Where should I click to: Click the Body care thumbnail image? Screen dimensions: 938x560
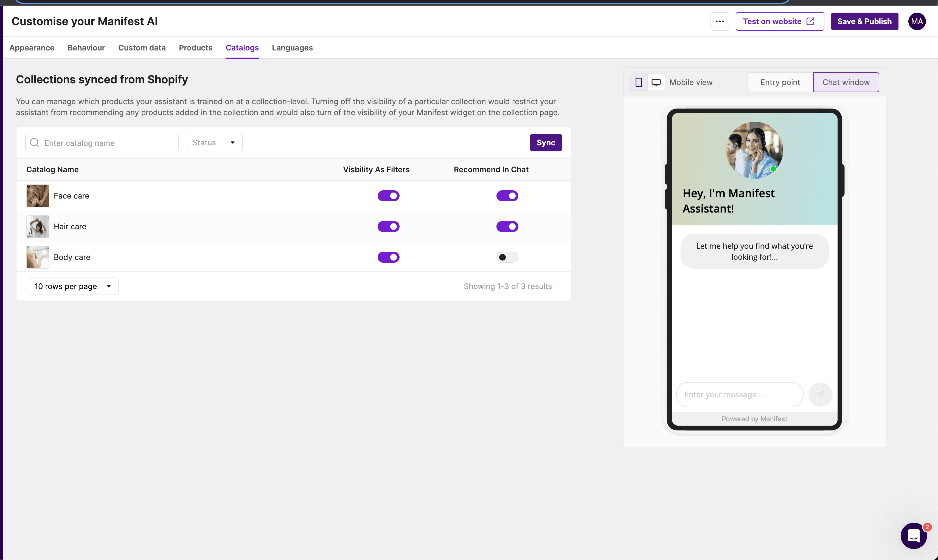(38, 257)
